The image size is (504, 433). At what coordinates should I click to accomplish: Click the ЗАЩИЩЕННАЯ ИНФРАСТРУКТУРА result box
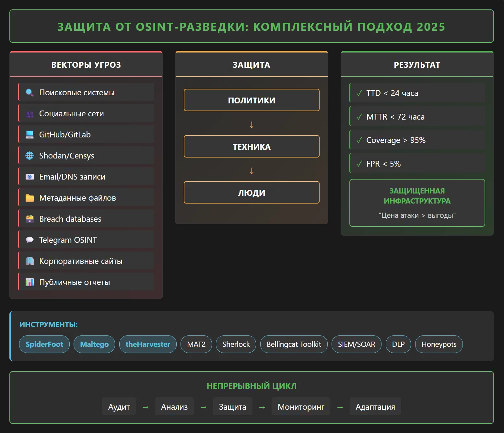[x=417, y=203]
